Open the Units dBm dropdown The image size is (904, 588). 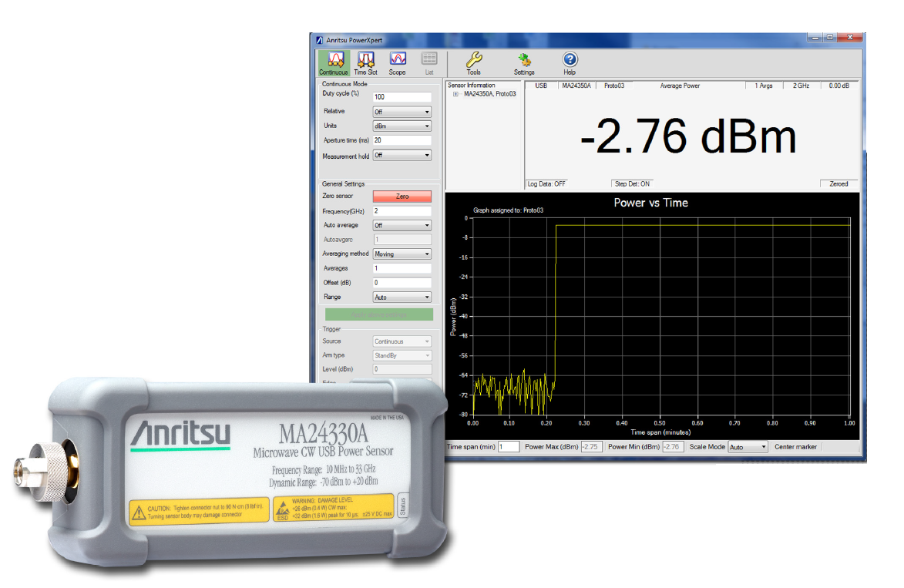(x=402, y=126)
